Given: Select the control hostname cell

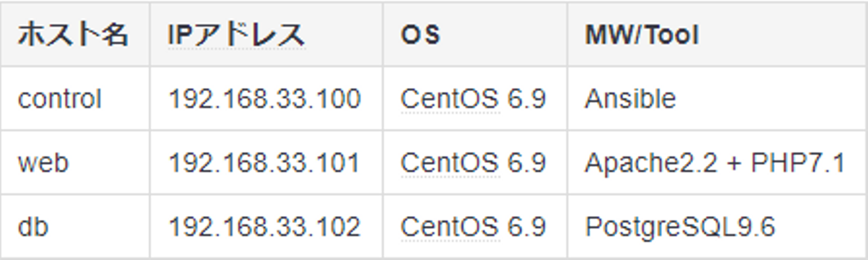Looking at the screenshot, I should (x=60, y=99).
